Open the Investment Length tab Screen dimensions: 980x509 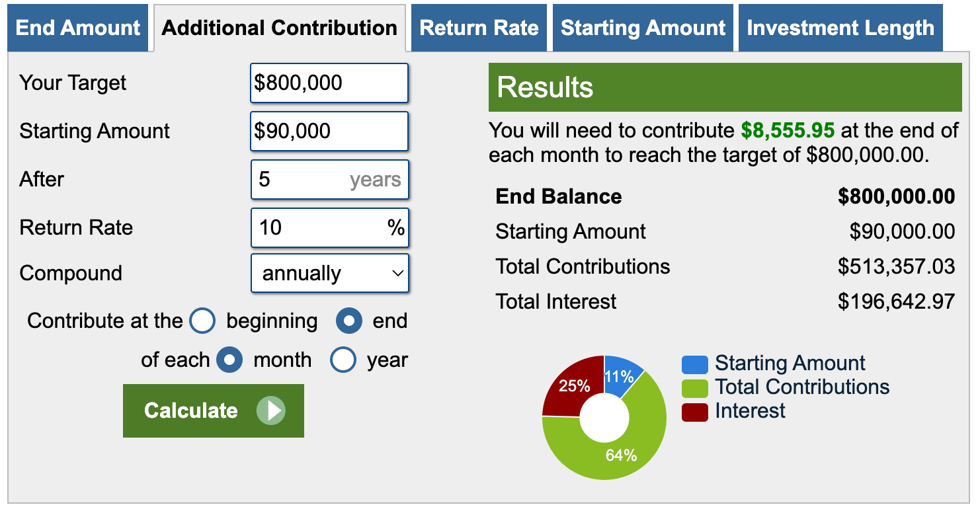[840, 28]
